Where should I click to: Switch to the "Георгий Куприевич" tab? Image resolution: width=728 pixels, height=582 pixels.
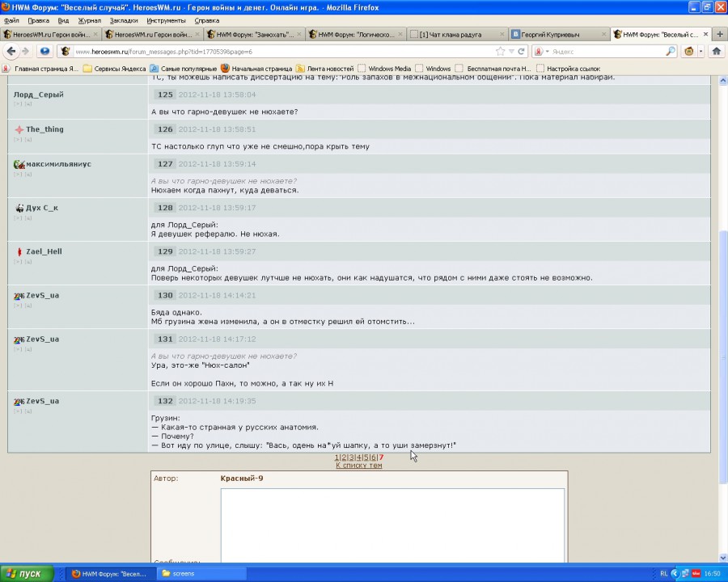(x=559, y=34)
